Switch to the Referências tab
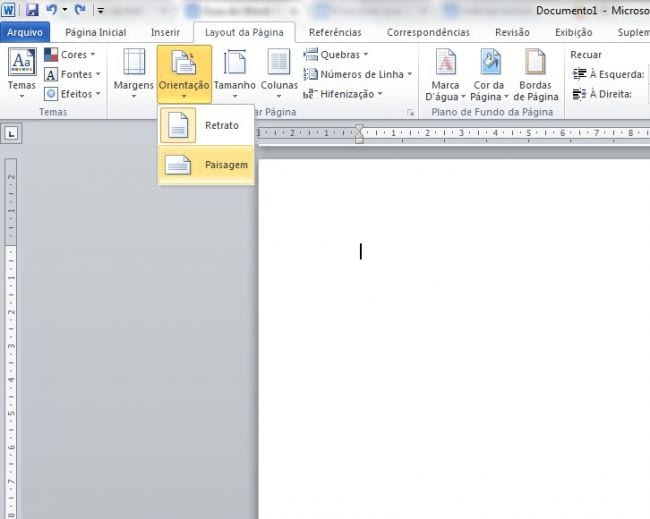Screen dimensions: 650x519 click(x=335, y=32)
